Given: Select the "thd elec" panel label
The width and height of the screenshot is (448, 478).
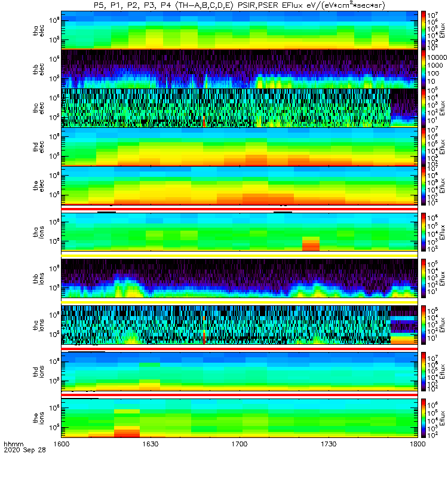Looking at the screenshot, I should (39, 146).
